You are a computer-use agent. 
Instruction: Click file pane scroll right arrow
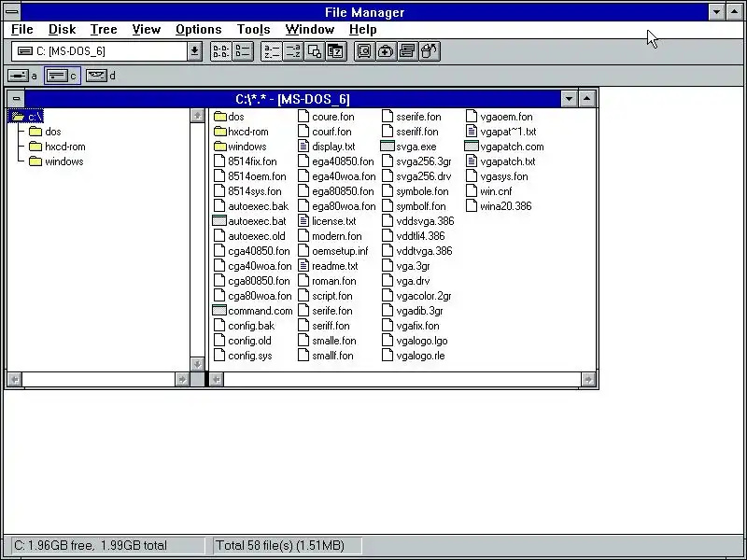coord(588,380)
